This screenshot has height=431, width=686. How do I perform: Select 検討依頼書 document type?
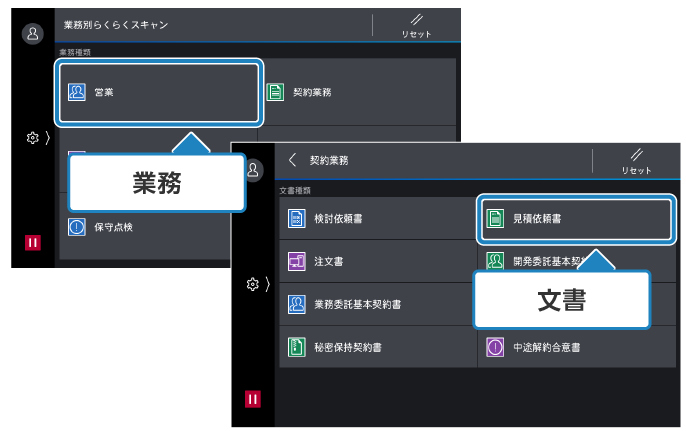pyautogui.click(x=378, y=218)
